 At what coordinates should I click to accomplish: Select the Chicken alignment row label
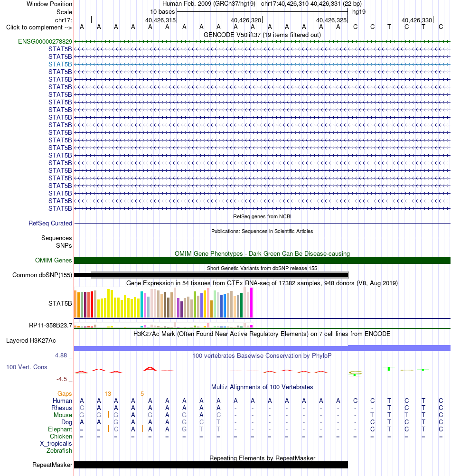[61, 436]
